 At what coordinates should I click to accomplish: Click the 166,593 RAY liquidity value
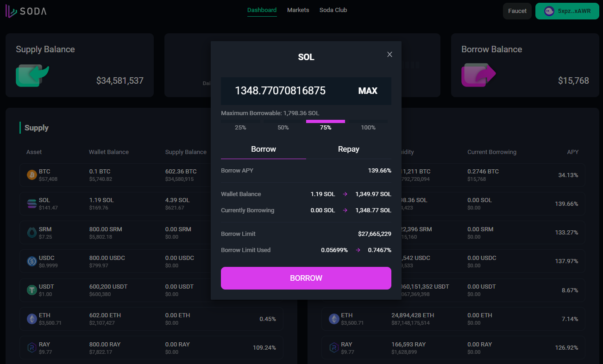408,345
